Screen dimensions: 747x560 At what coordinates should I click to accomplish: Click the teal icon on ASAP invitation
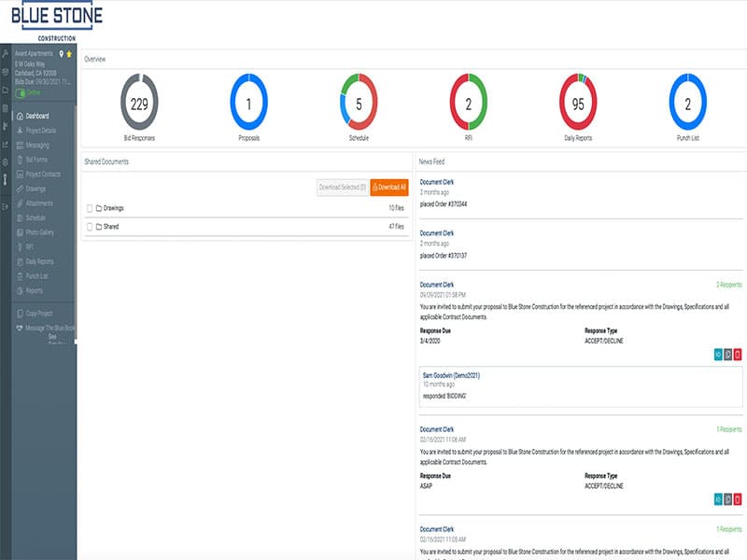pos(718,499)
